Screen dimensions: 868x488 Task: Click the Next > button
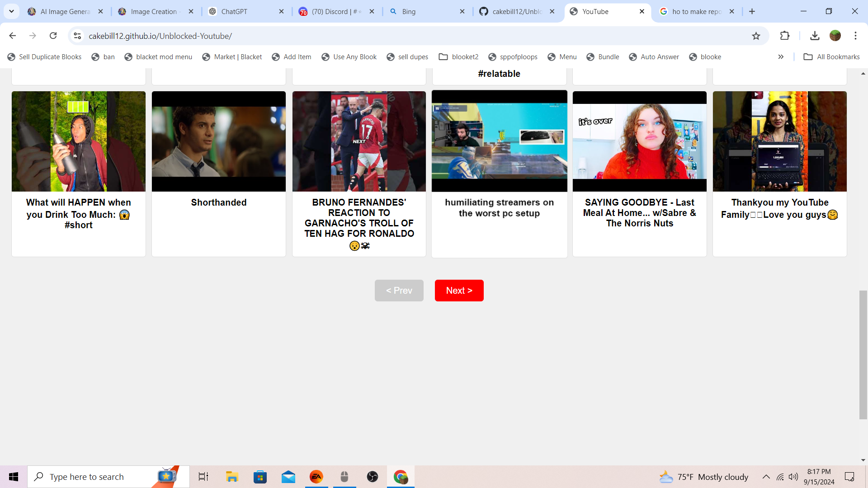pyautogui.click(x=459, y=291)
